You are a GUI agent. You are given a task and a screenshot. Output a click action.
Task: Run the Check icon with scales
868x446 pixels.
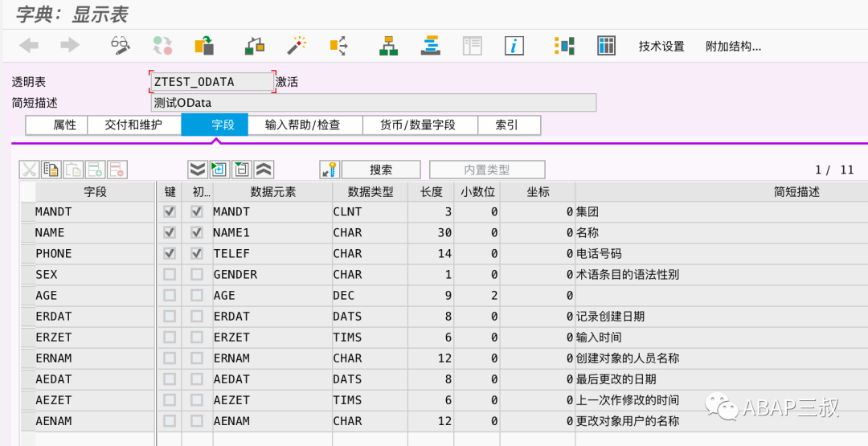[x=255, y=45]
